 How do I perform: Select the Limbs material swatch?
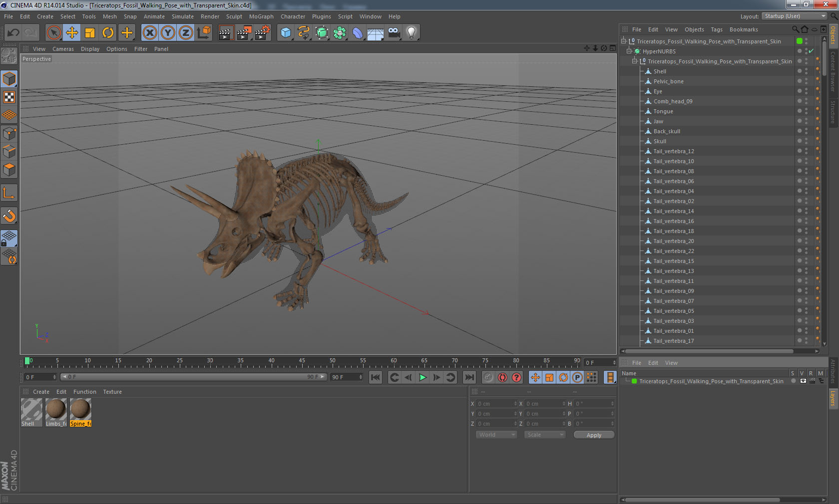pos(56,412)
